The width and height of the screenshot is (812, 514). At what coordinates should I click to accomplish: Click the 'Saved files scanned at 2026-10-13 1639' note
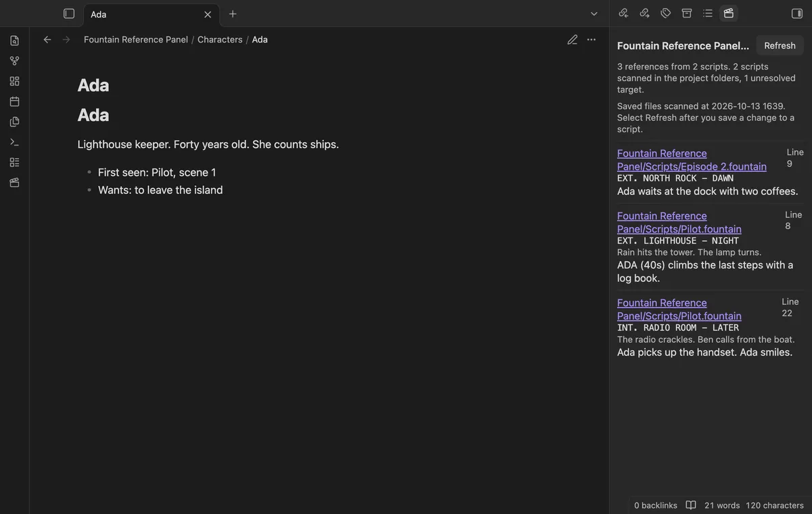tap(706, 118)
